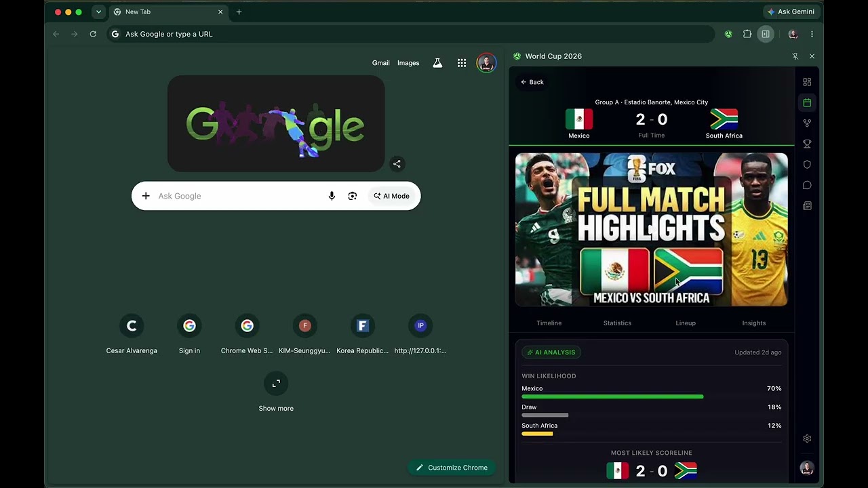Go Back in the World Cup panel
Screen dimensions: 868x488
(532, 82)
